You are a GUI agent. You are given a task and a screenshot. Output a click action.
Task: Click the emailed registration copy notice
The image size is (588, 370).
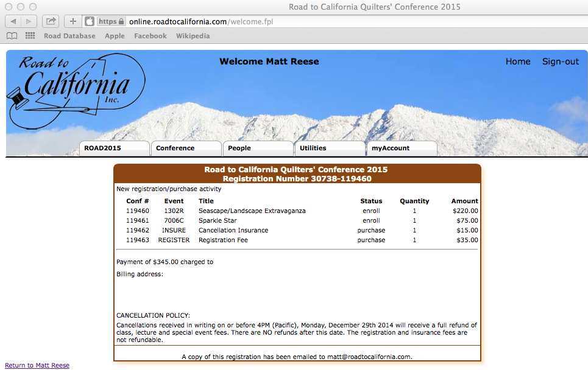coord(297,357)
